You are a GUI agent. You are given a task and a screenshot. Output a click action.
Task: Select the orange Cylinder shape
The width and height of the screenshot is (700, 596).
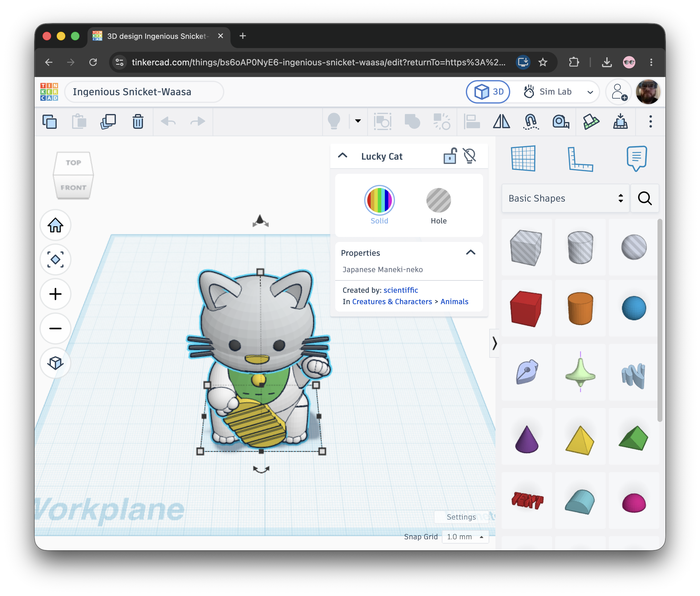pos(580,308)
